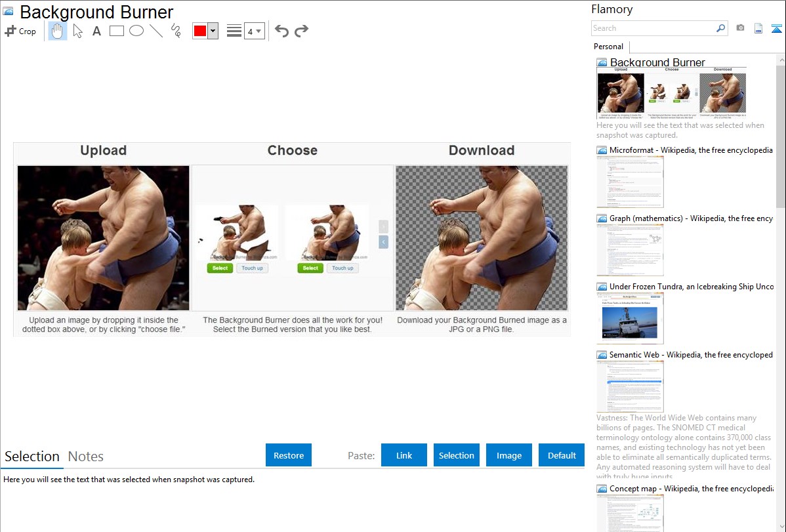Click the Default paste button
Viewport: 786px width, 532px height.
pyautogui.click(x=562, y=455)
